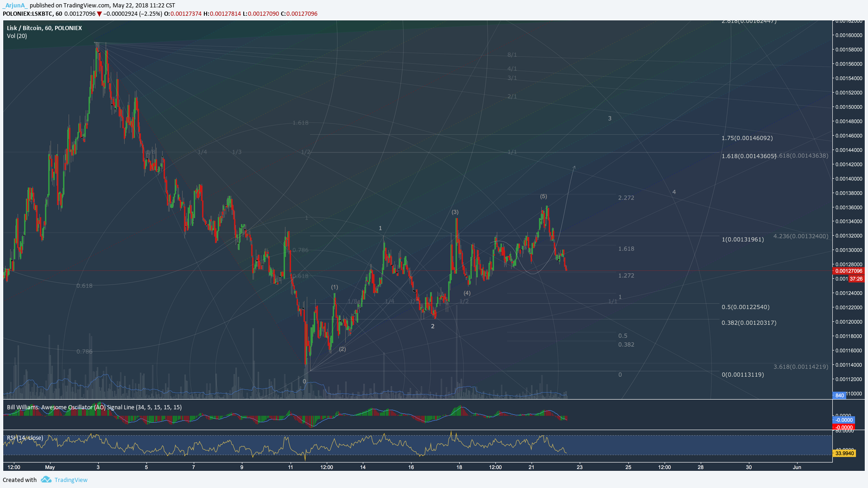This screenshot has height=488, width=868.
Task: Click the red current price tag 0.00127096
Action: [x=848, y=271]
